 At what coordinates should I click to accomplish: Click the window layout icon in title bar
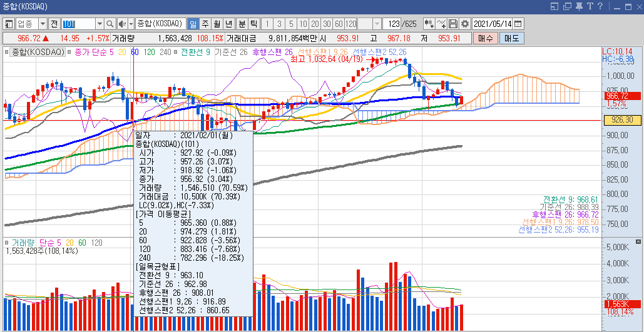tap(555, 6)
